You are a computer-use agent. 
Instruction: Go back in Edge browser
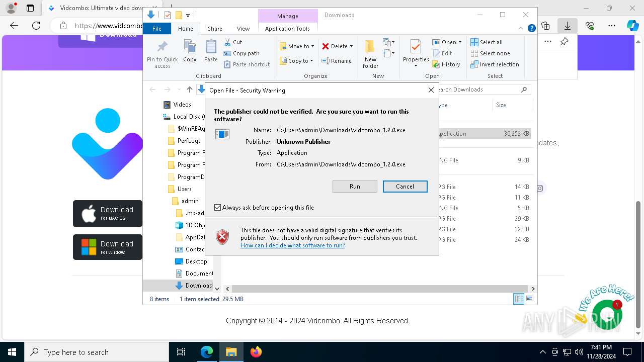[14, 26]
